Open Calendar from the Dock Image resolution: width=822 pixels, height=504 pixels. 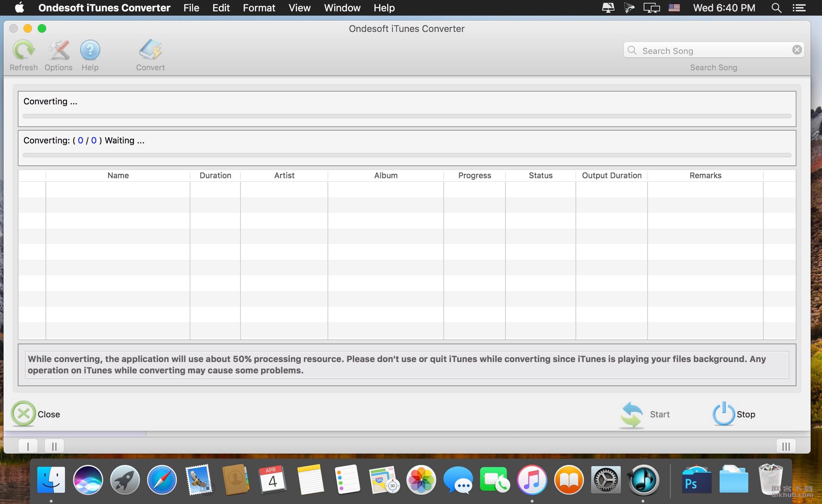pyautogui.click(x=272, y=480)
